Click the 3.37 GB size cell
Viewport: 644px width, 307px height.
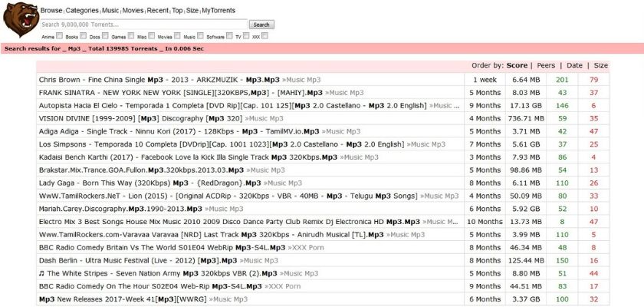526,299
